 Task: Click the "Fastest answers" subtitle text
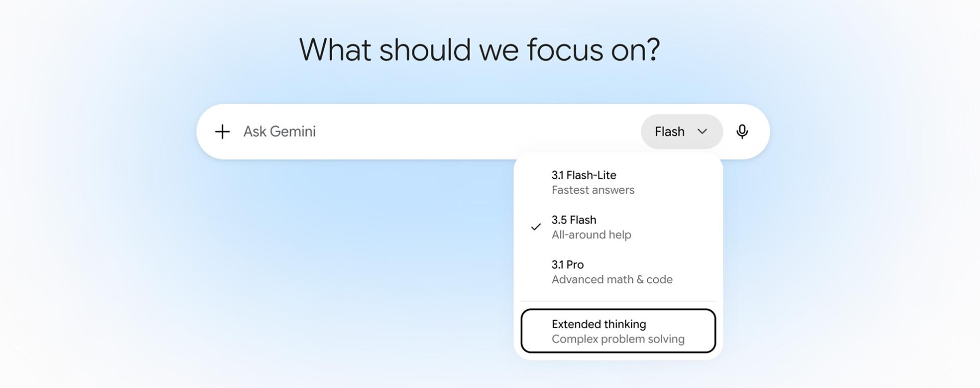point(593,190)
